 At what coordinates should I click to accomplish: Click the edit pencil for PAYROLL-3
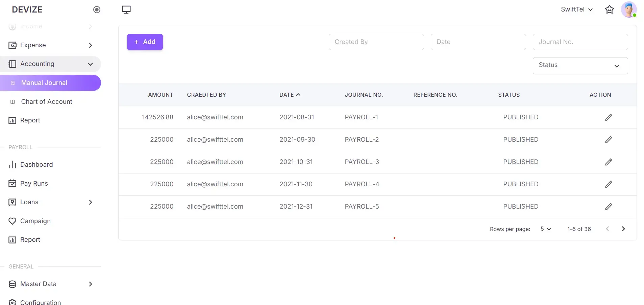point(608,162)
